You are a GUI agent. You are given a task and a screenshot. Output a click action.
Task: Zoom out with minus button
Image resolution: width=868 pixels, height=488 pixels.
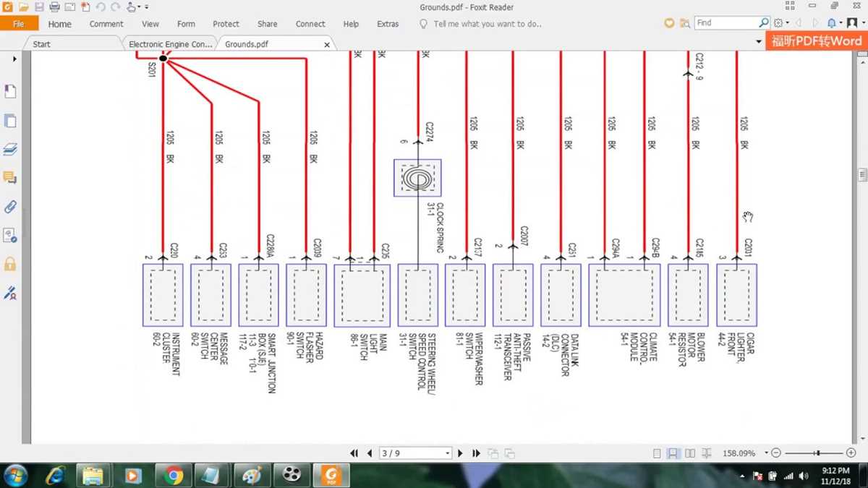click(x=776, y=453)
